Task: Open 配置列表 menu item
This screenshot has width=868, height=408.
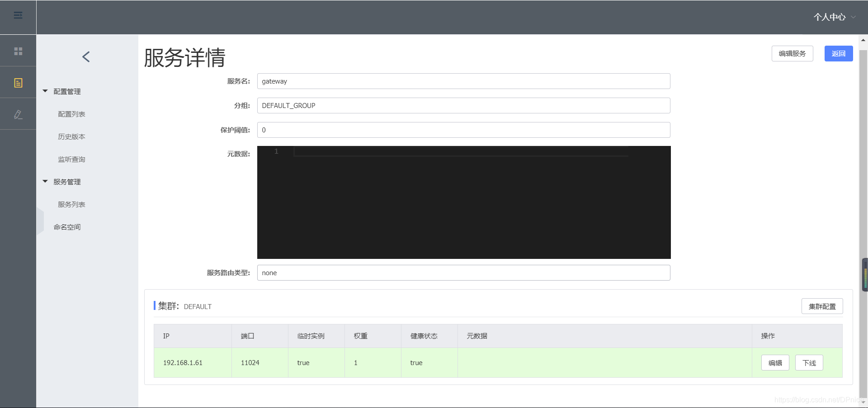Action: [71, 114]
